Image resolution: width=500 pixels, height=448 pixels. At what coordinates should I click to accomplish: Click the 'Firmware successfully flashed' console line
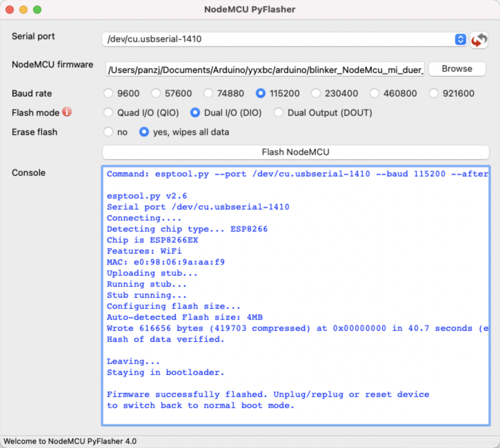point(268,394)
